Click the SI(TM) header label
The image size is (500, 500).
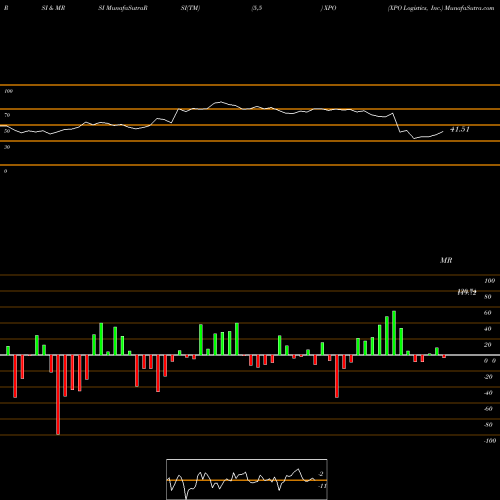click(x=190, y=8)
